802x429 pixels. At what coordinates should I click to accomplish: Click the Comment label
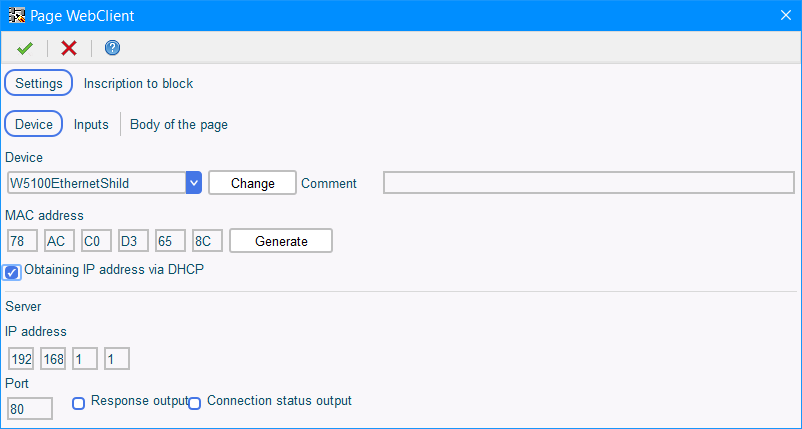click(x=329, y=184)
